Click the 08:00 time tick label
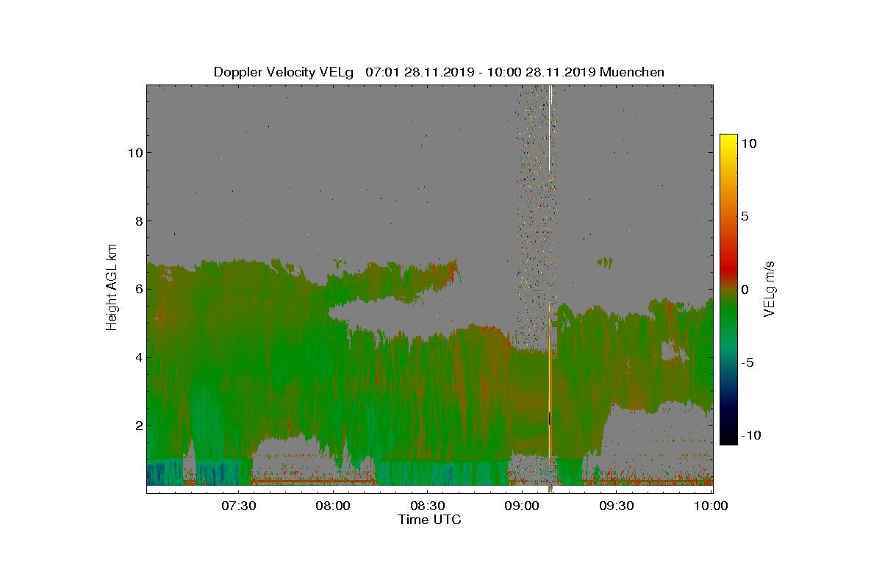 tap(333, 506)
